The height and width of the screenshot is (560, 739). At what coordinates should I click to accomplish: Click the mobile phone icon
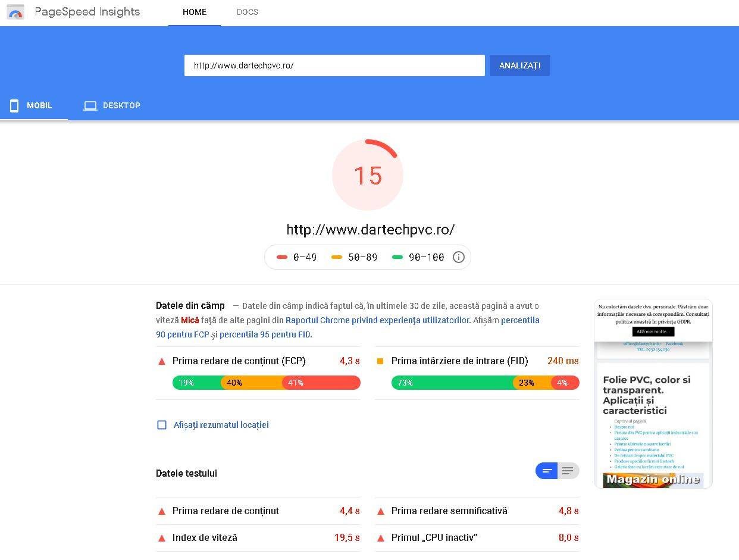click(14, 106)
